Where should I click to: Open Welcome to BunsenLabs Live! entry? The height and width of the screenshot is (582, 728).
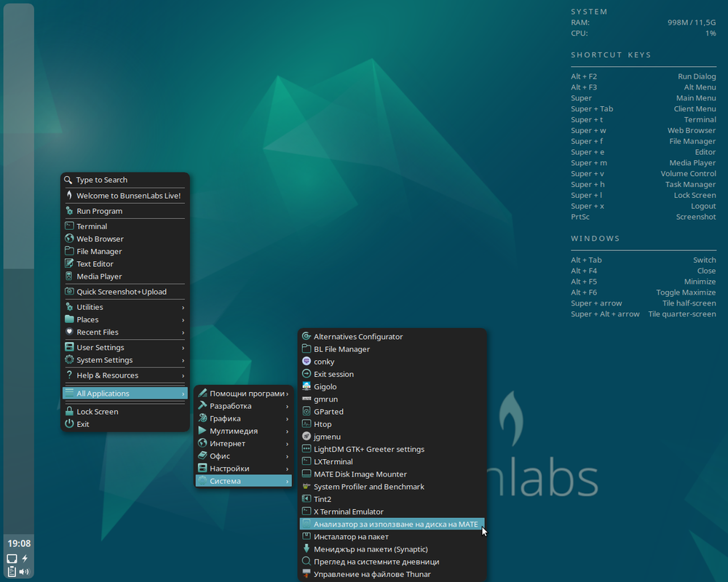(125, 196)
